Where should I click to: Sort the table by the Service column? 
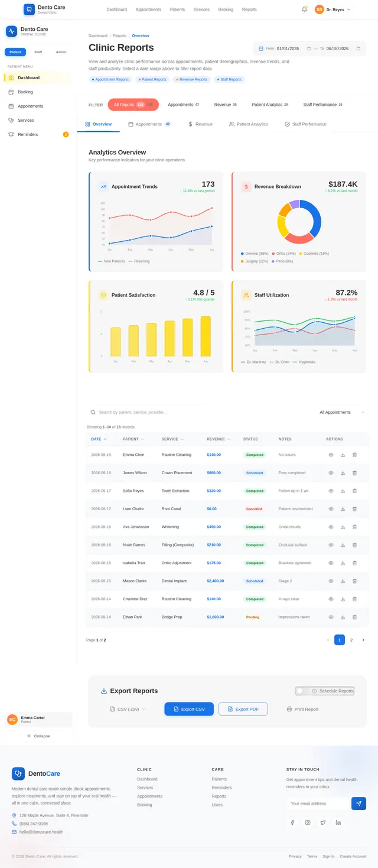(172, 439)
